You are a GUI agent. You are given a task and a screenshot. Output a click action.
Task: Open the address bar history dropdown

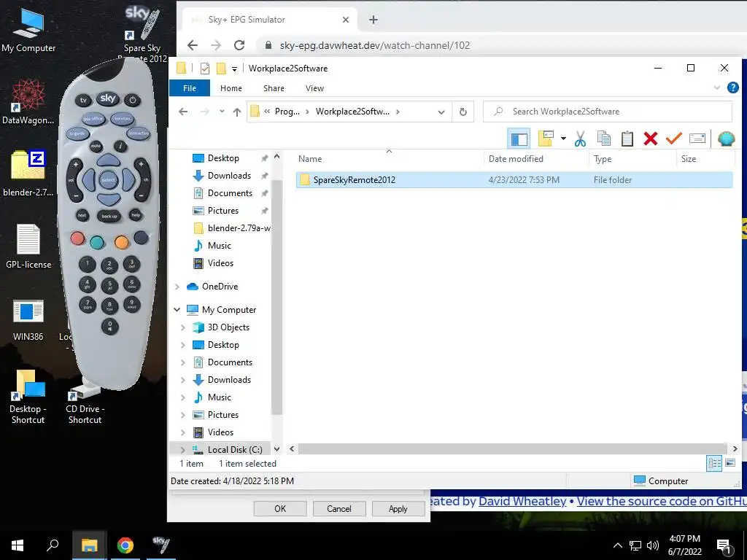[441, 112]
